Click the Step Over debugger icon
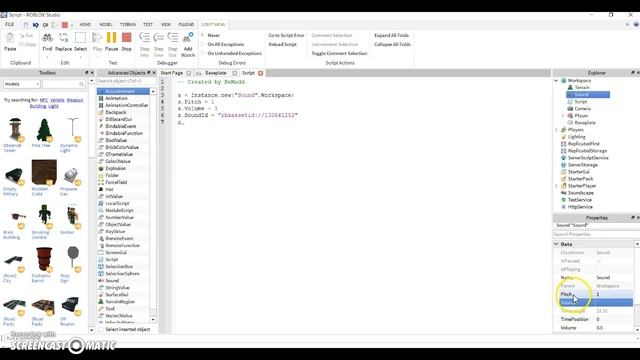640x360 pixels. (x=158, y=38)
